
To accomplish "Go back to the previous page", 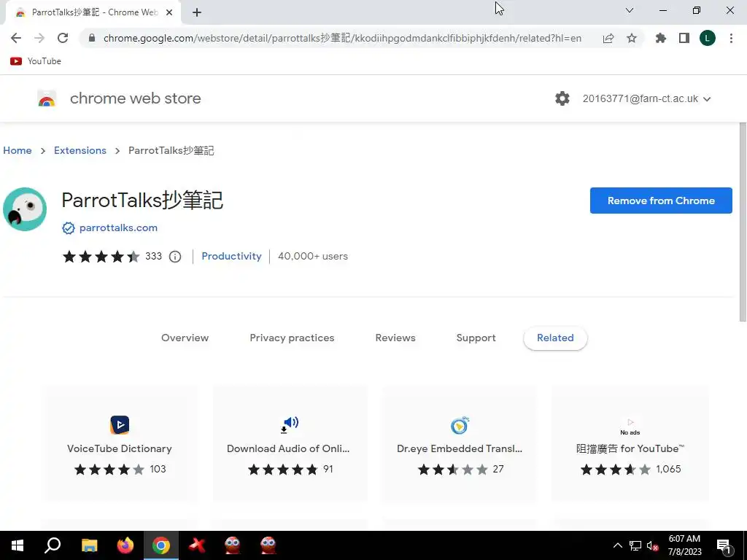I will [x=16, y=38].
